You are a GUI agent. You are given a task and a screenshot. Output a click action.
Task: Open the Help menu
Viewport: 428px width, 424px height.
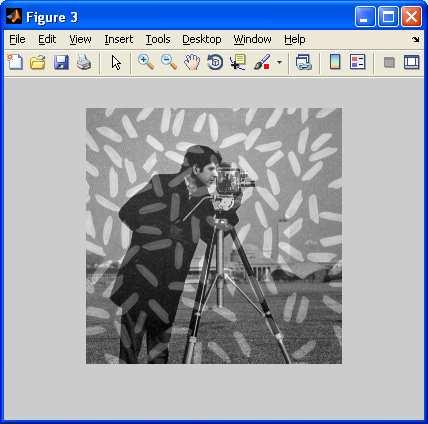point(295,39)
